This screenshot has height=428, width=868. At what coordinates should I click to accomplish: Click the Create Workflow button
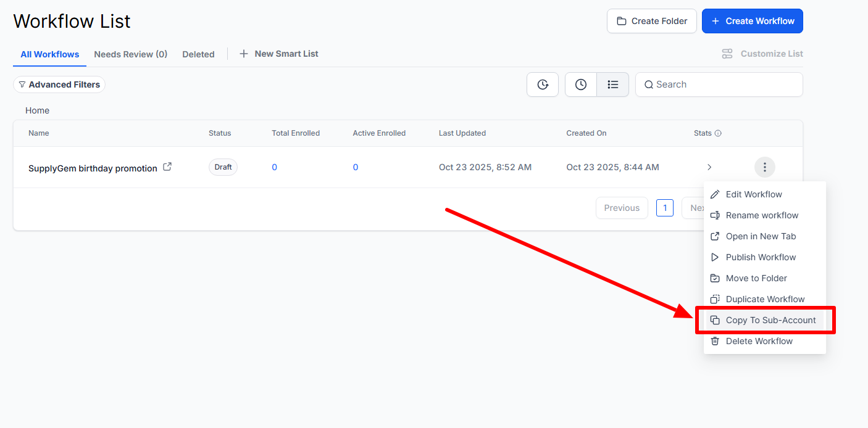752,20
